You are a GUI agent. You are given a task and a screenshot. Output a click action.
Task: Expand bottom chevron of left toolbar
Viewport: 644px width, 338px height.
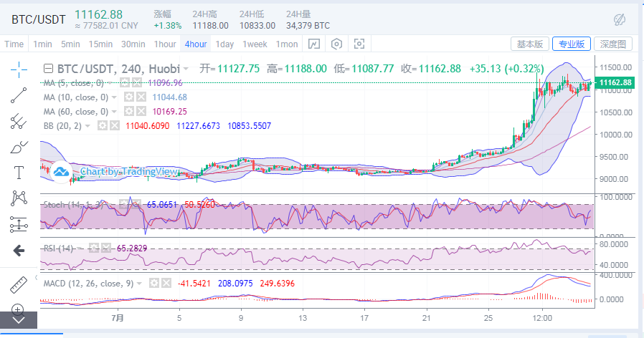coord(19,322)
